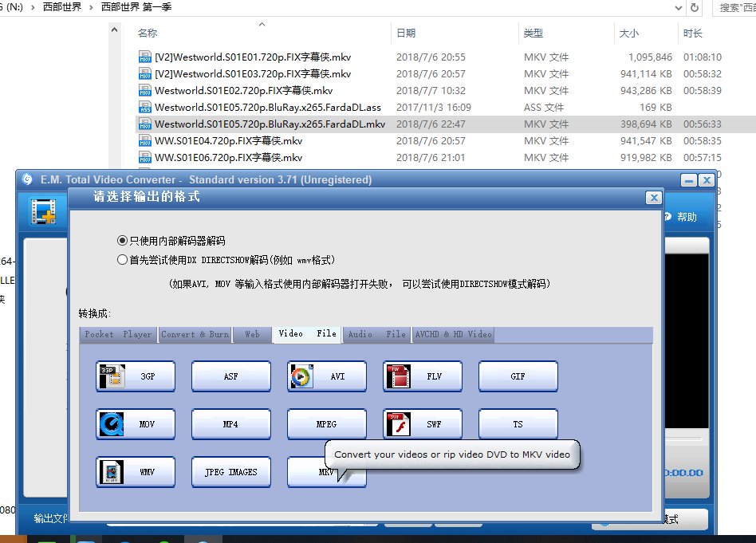Click MKV icon of WW.S01E04 file
This screenshot has width=756, height=543.
(x=145, y=141)
